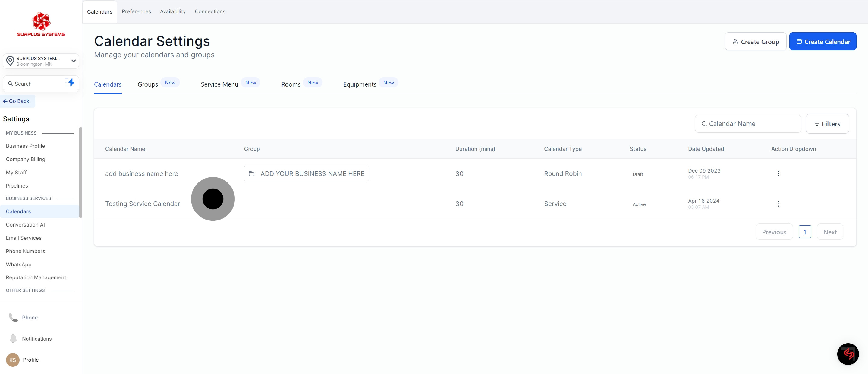Screen dimensions: 868x374
Task: Click the settings sidebar scrollbar
Action: (80, 172)
